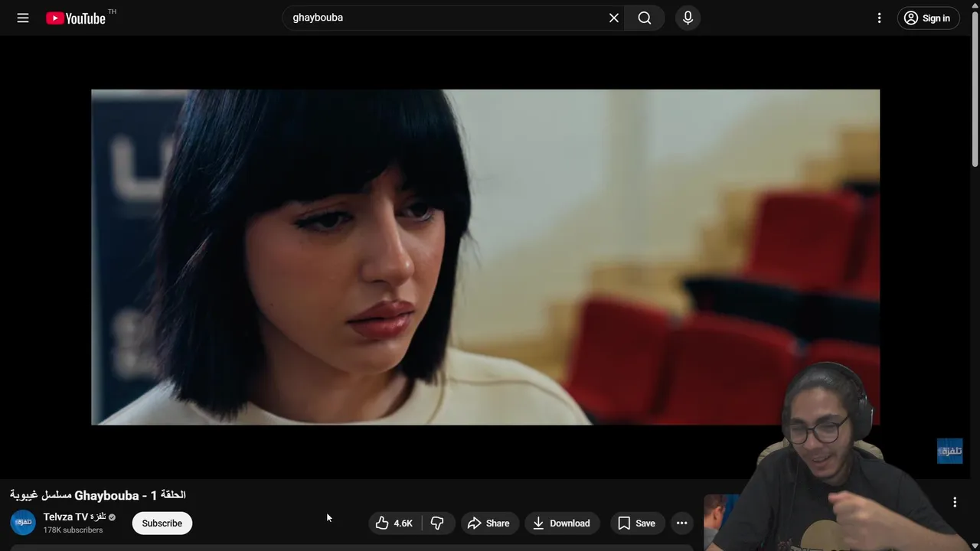The image size is (980, 551).
Task: Open the recommended video's three-dot menu
Action: (955, 502)
